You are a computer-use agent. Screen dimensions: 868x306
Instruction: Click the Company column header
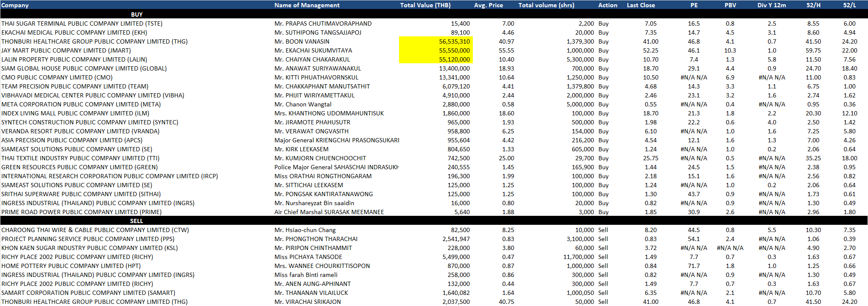(15, 5)
